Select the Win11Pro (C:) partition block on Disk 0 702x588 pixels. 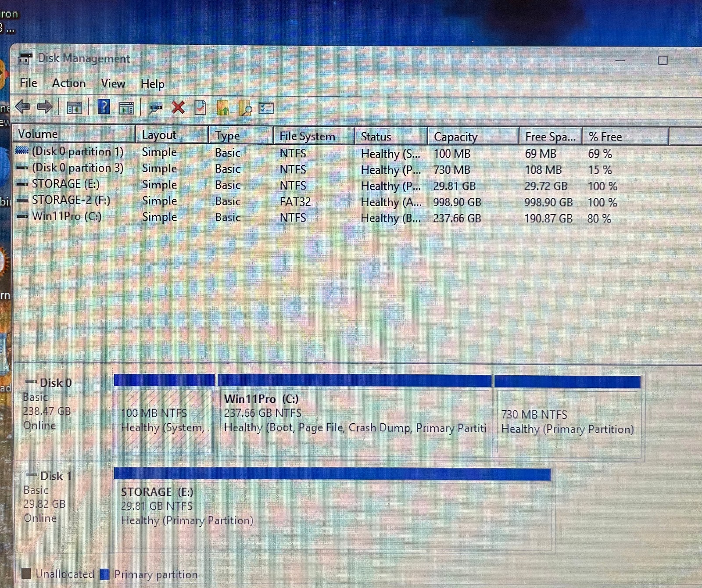click(355, 415)
